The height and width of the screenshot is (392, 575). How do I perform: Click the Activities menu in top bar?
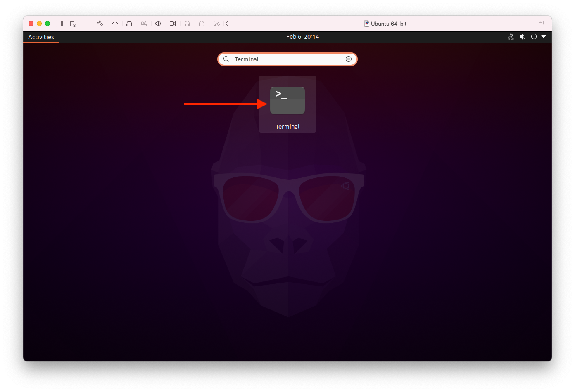pyautogui.click(x=41, y=37)
